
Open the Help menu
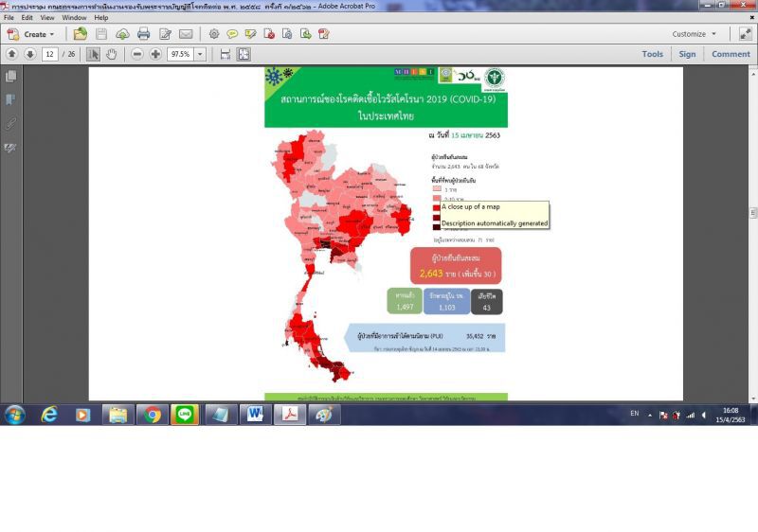click(x=101, y=17)
